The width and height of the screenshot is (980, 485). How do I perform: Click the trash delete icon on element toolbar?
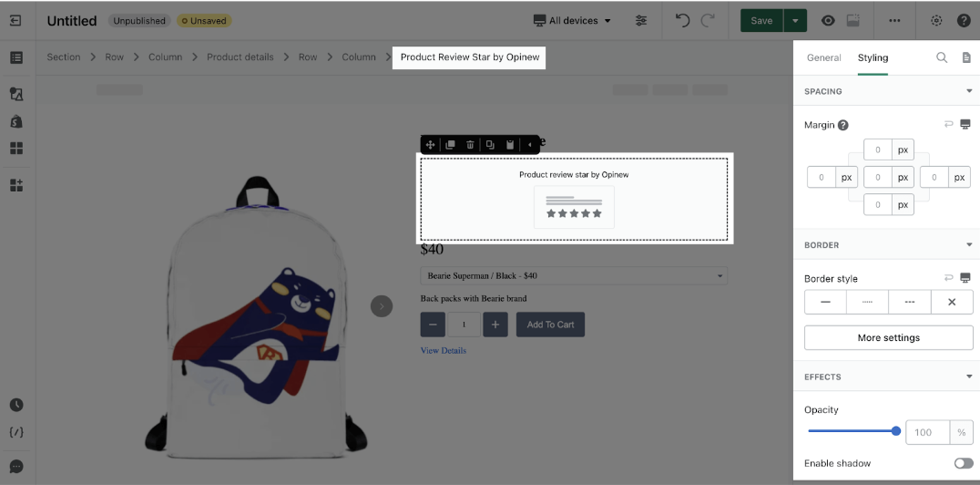tap(470, 145)
